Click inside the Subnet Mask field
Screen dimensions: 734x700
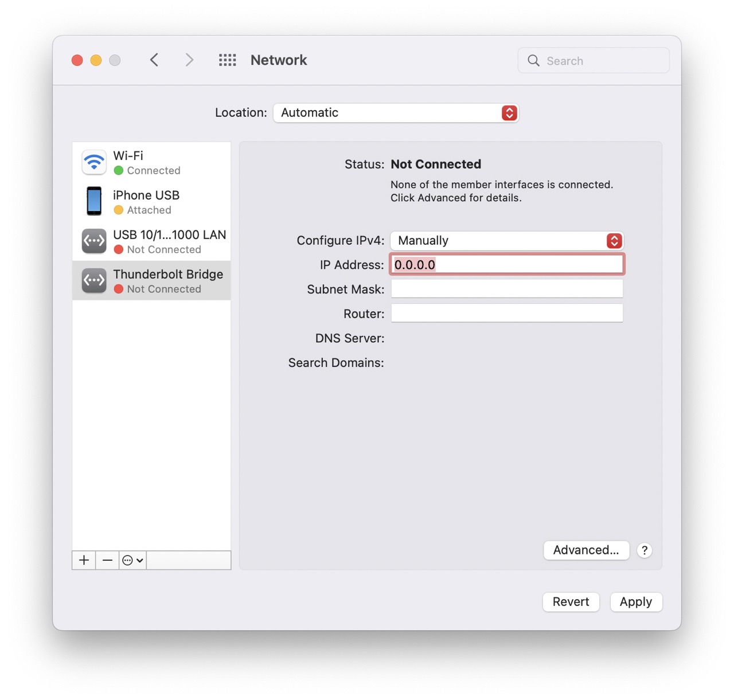pyautogui.click(x=507, y=289)
